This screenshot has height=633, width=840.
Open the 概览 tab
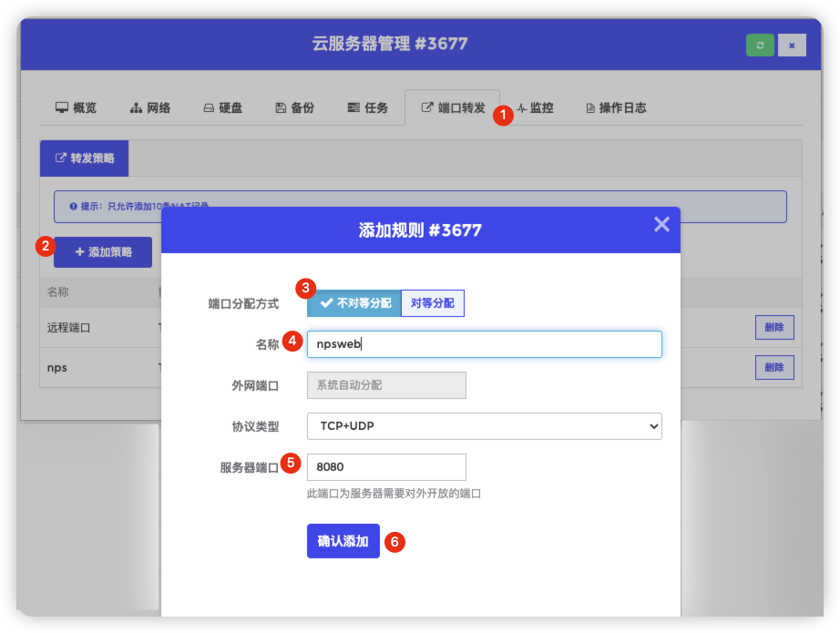(x=76, y=107)
